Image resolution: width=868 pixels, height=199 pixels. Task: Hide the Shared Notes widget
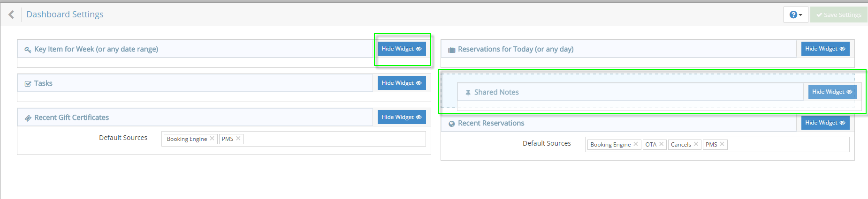pyautogui.click(x=832, y=92)
